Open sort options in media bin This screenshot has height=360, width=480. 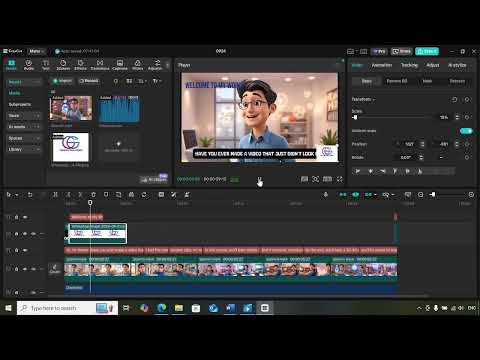[x=142, y=81]
